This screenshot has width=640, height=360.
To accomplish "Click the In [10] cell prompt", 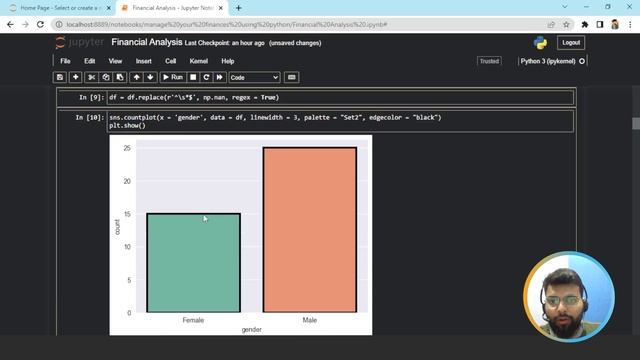I will 90,118.
